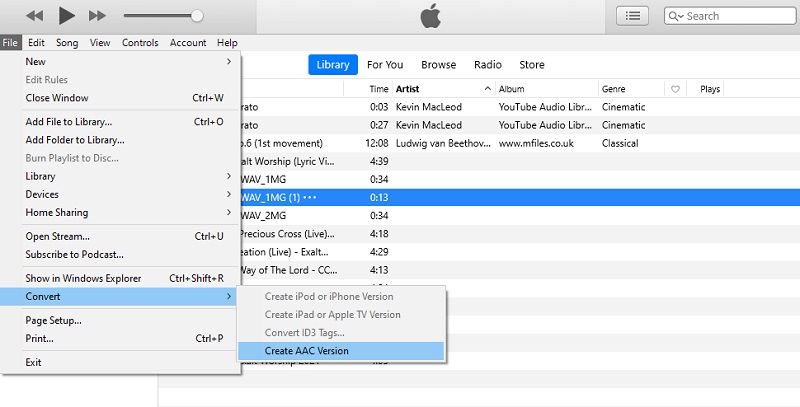This screenshot has height=407, width=800.
Task: Click Create iPod or iPhone Version
Action: [x=341, y=296]
